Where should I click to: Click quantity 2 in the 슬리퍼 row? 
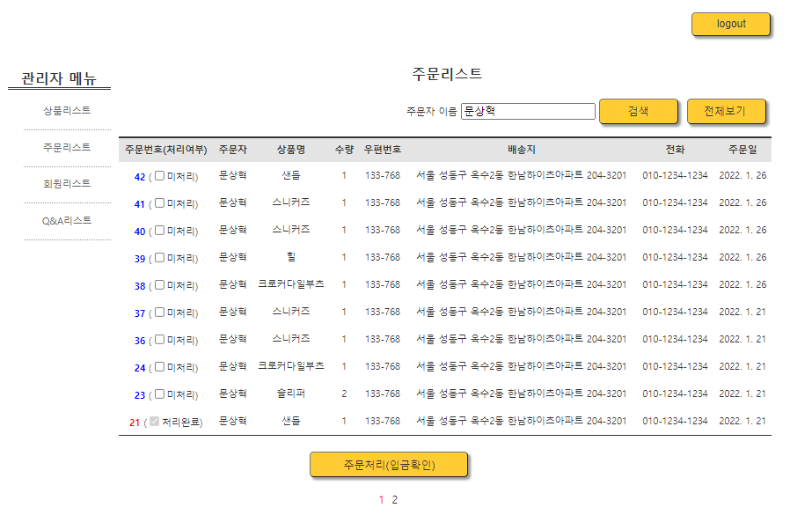[x=344, y=394]
